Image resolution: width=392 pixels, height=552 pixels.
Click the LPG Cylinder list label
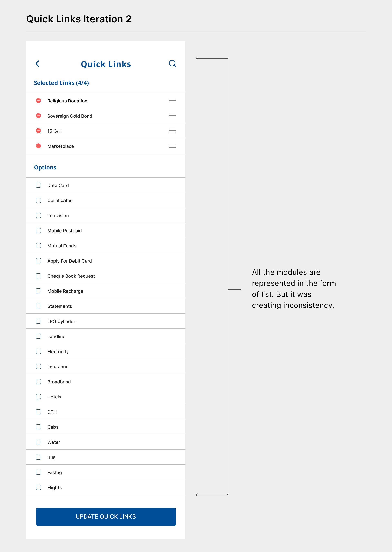[x=61, y=321]
